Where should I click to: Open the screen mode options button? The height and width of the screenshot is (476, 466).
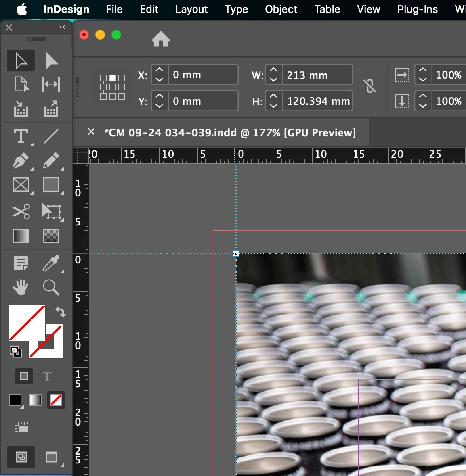(52, 457)
